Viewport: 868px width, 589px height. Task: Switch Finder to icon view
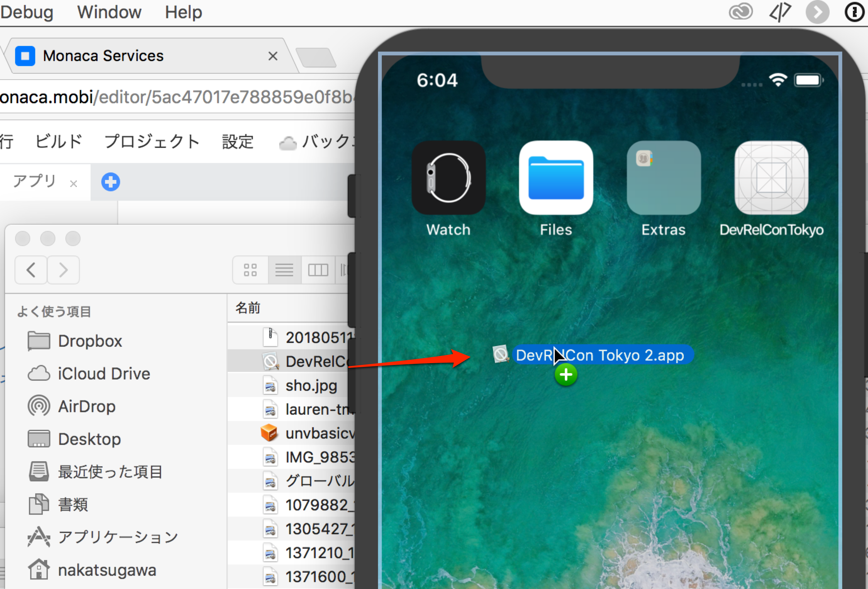coord(250,270)
